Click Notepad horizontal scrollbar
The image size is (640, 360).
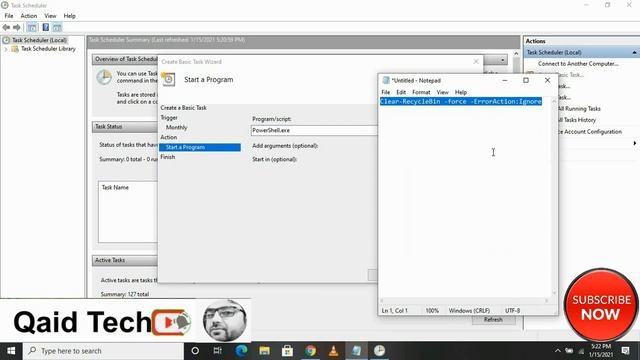tap(464, 301)
